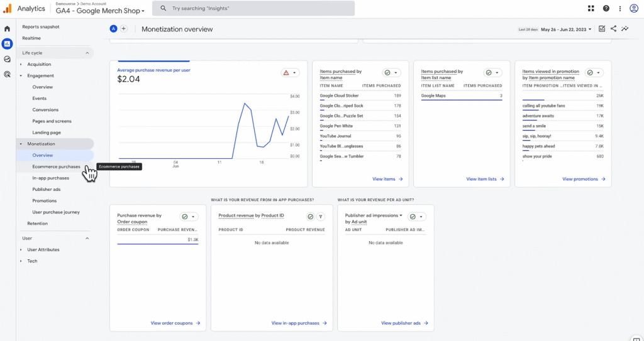The height and width of the screenshot is (341, 644).
Task: Click the customize report icon
Action: tap(602, 29)
